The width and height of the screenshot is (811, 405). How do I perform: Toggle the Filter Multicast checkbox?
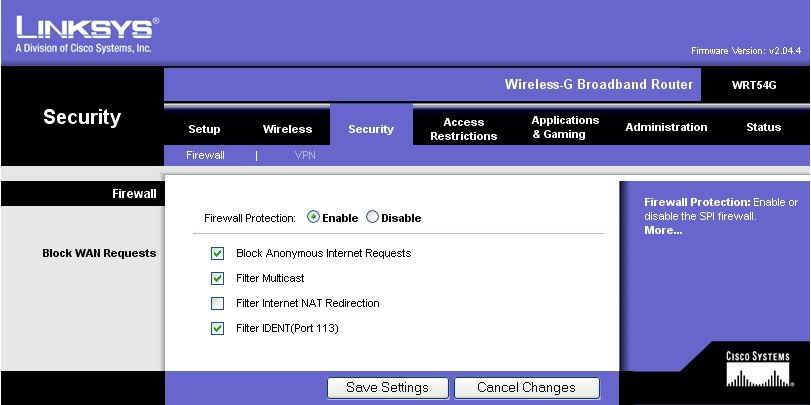(x=217, y=278)
